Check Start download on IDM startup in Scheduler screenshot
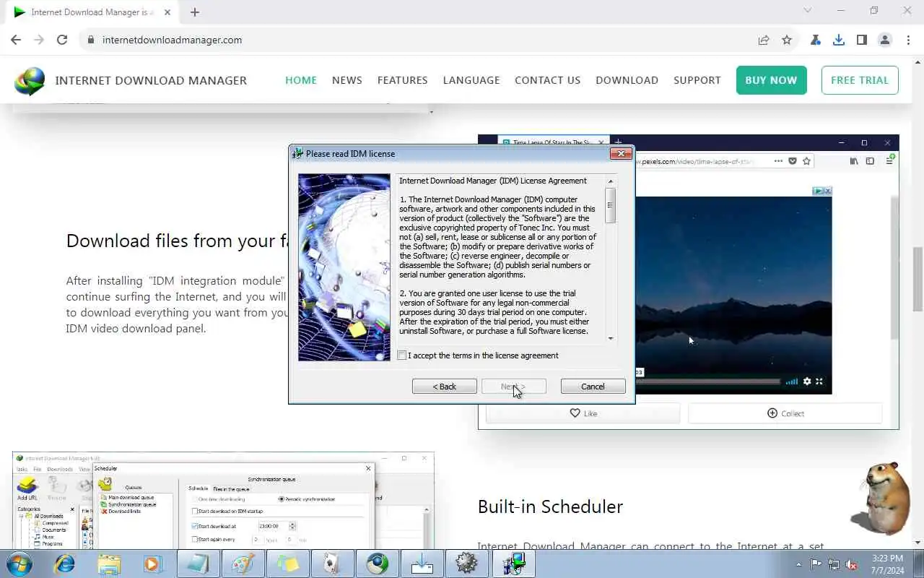924x578 pixels. 195,511
